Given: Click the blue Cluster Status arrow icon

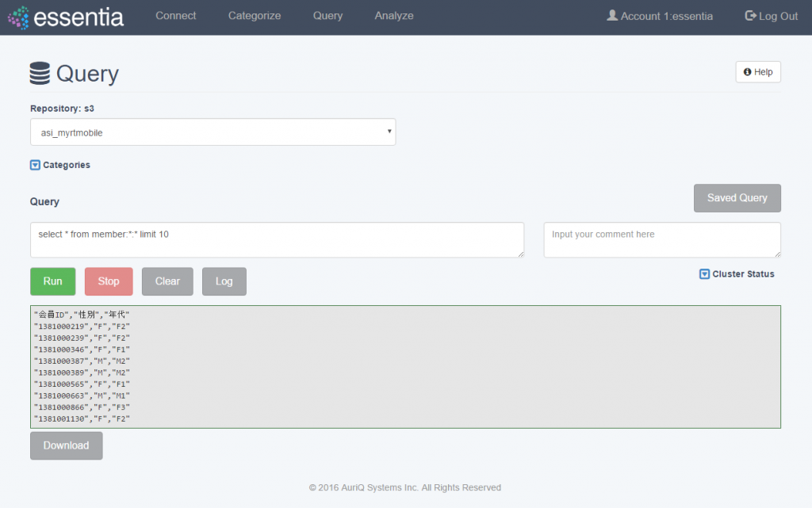Looking at the screenshot, I should coord(704,273).
